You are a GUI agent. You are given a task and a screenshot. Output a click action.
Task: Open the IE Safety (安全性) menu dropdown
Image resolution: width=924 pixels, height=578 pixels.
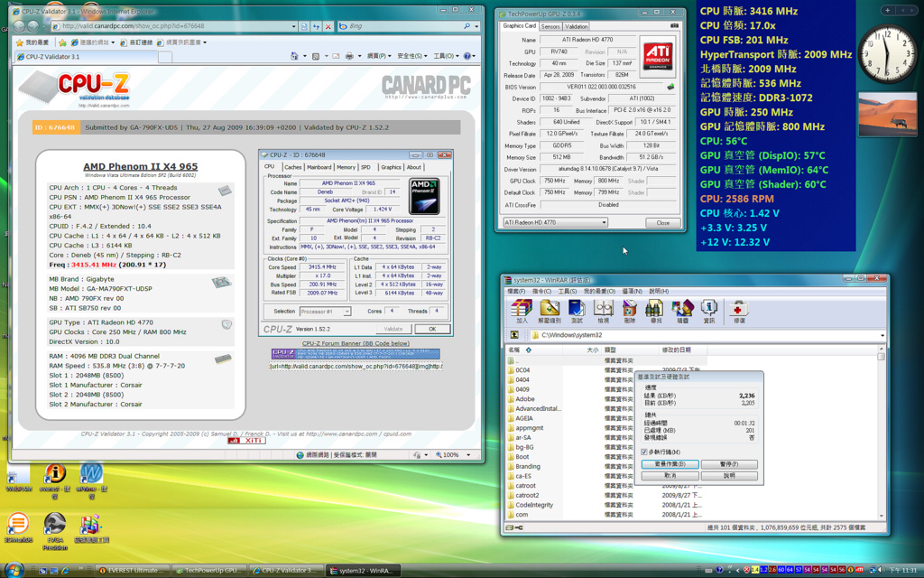coord(412,56)
